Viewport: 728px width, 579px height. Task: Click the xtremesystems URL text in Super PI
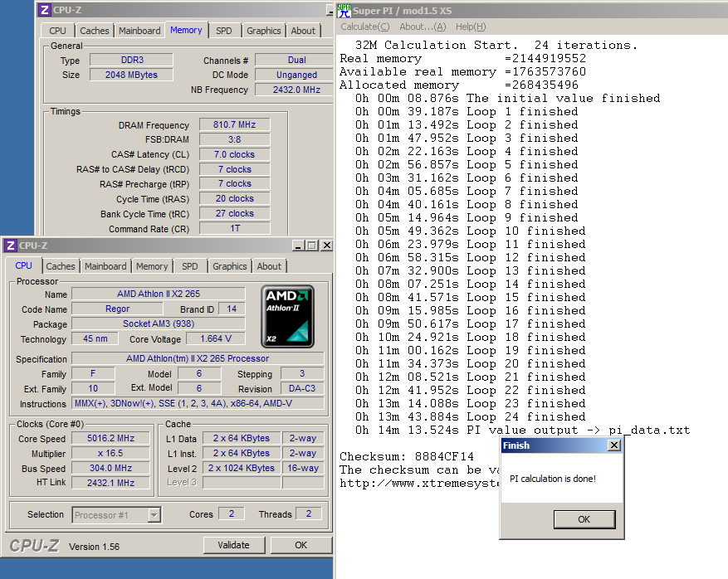419,484
